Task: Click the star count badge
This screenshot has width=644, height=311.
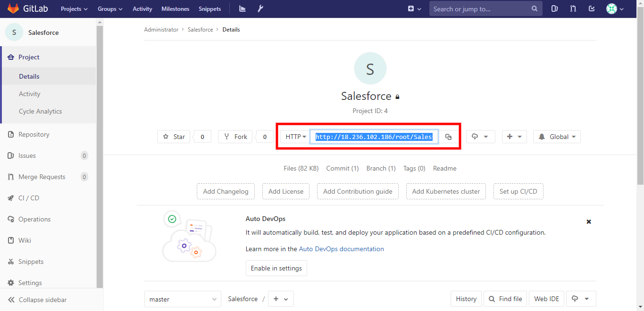Action: point(202,137)
